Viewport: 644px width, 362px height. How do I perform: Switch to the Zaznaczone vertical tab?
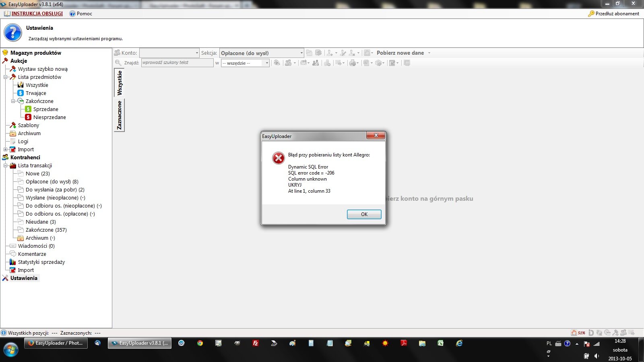(120, 115)
